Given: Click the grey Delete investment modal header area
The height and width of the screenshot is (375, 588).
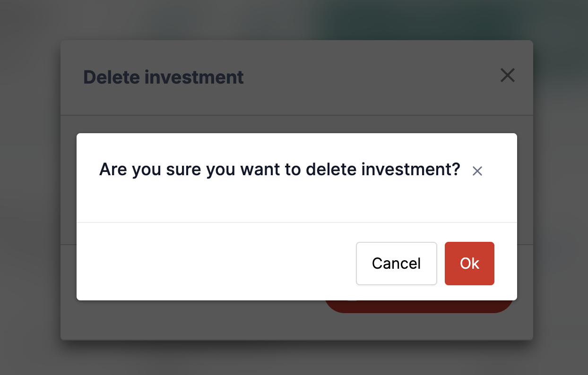Looking at the screenshot, I should (296, 77).
